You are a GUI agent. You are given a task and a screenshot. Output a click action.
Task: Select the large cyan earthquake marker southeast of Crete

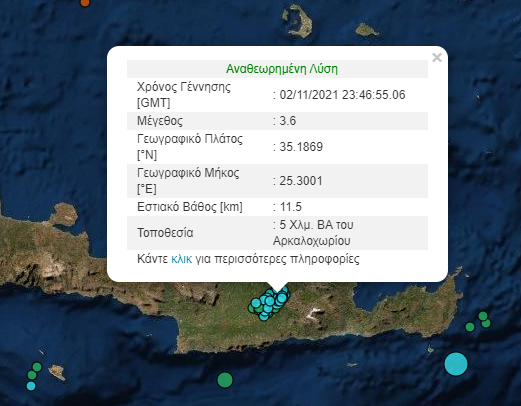[x=456, y=364]
